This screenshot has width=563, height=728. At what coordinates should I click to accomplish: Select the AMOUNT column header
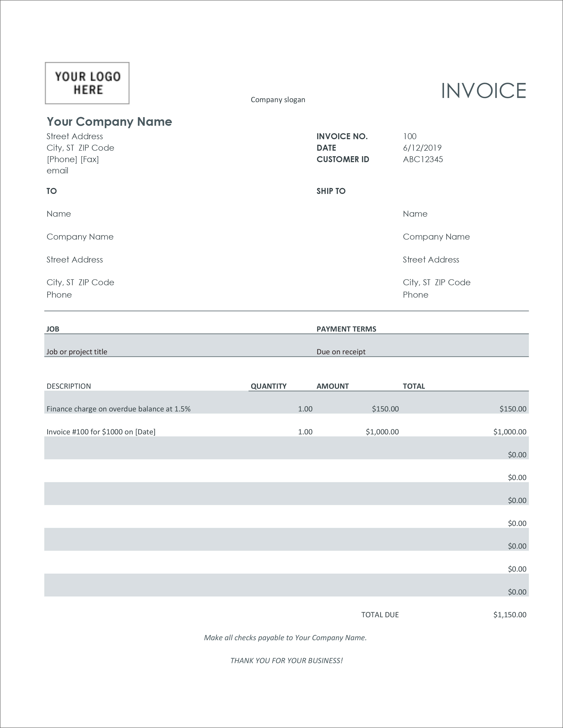333,386
